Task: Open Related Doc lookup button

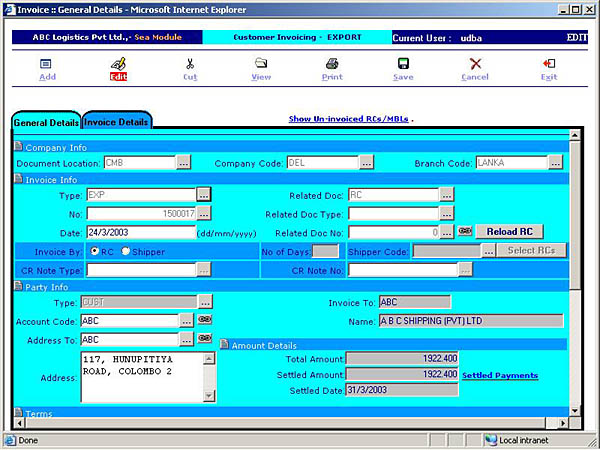Action: coord(446,195)
